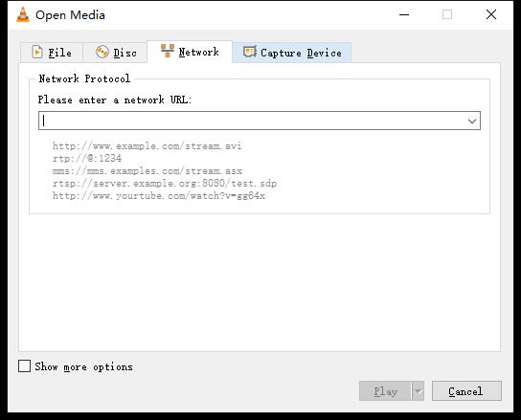
Task: Open the Play button dropdown arrow
Action: [418, 391]
